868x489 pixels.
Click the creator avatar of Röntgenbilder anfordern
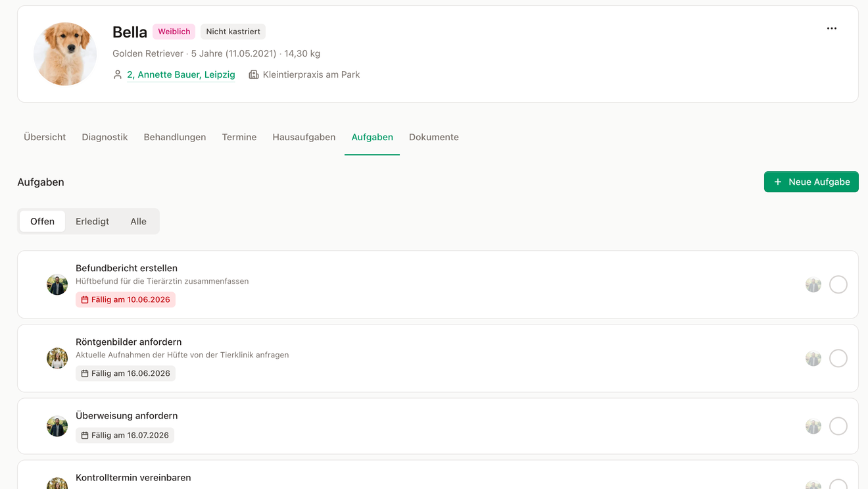tap(57, 358)
